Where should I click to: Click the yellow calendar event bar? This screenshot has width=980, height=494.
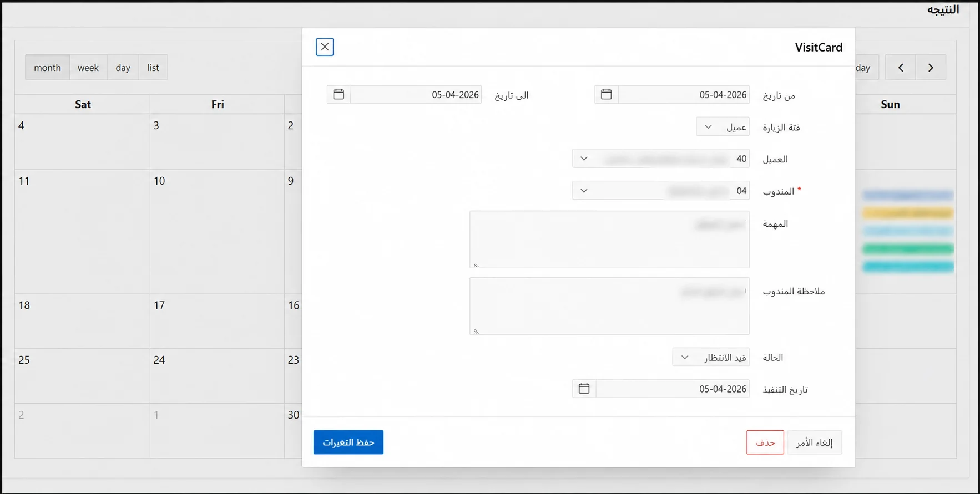point(908,213)
